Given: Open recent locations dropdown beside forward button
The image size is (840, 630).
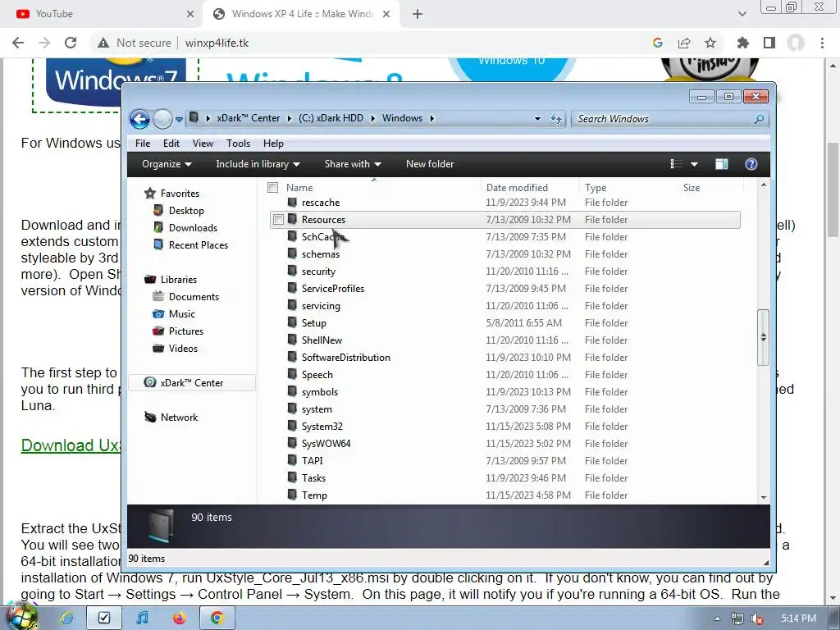Looking at the screenshot, I should point(179,120).
